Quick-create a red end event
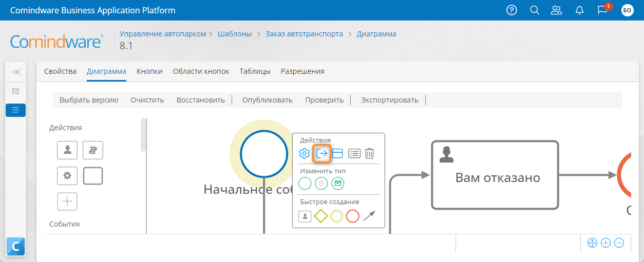Screen dimensions: 644x262 [352, 216]
